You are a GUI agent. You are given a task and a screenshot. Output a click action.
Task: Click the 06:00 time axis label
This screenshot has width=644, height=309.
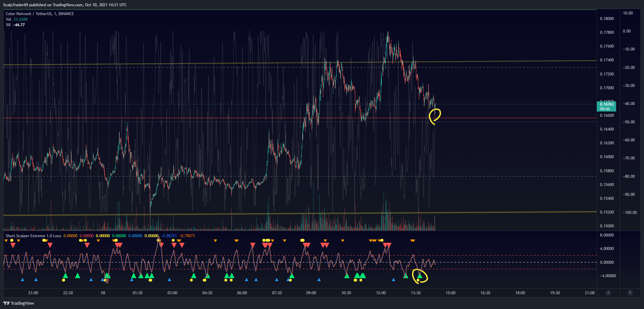(x=242, y=293)
